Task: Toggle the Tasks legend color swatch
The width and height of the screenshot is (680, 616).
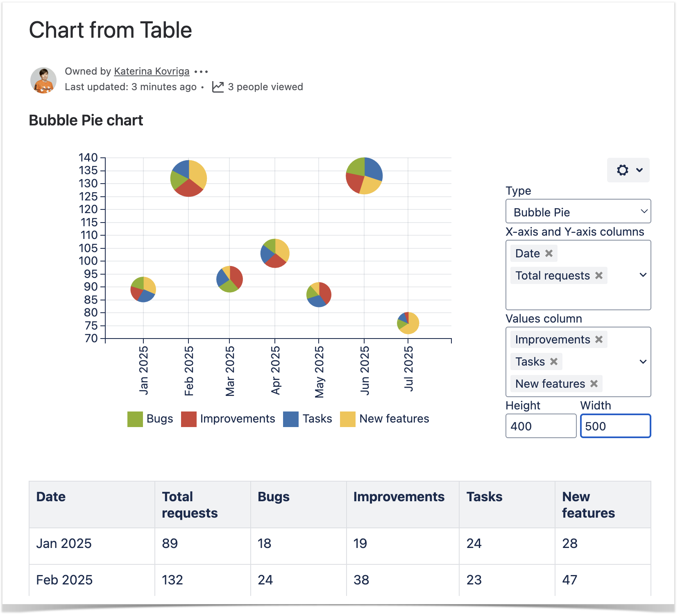Action: tap(291, 419)
